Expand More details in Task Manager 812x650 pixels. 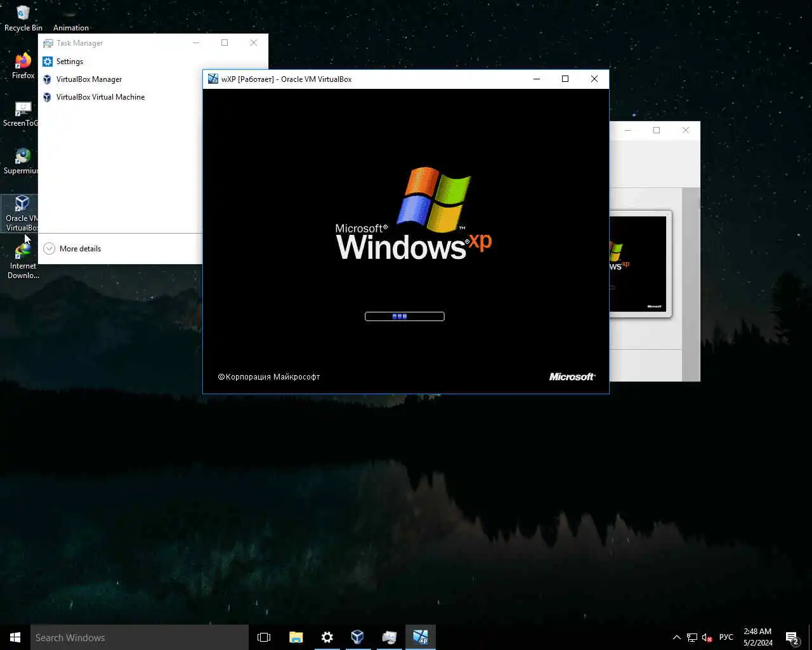72,249
